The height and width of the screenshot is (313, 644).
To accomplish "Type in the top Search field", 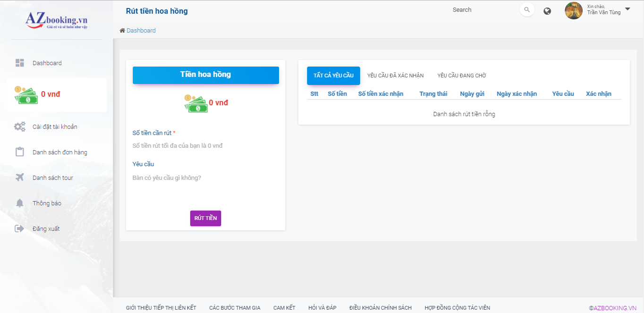I will (x=482, y=10).
